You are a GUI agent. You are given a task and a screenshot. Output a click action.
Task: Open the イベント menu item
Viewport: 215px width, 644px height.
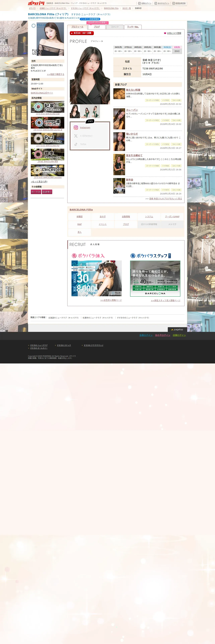coord(103,224)
